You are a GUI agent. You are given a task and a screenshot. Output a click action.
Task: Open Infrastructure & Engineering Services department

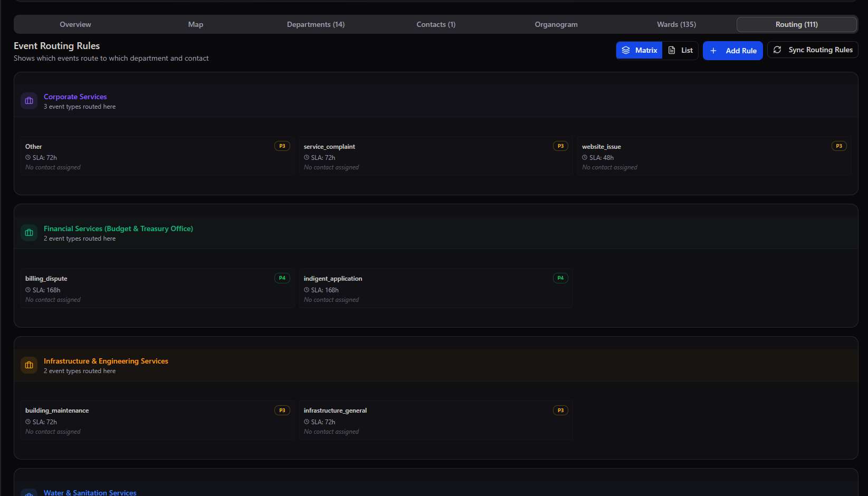[106, 361]
